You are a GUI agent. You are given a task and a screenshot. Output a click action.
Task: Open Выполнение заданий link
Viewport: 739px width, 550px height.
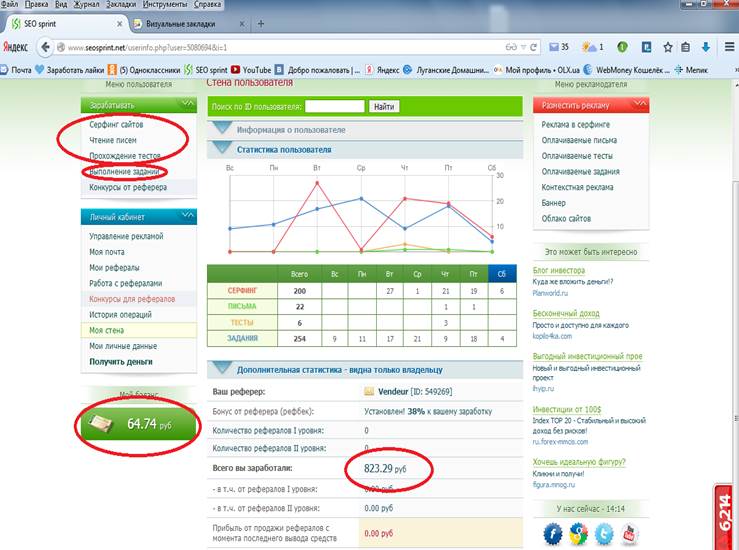(x=124, y=172)
